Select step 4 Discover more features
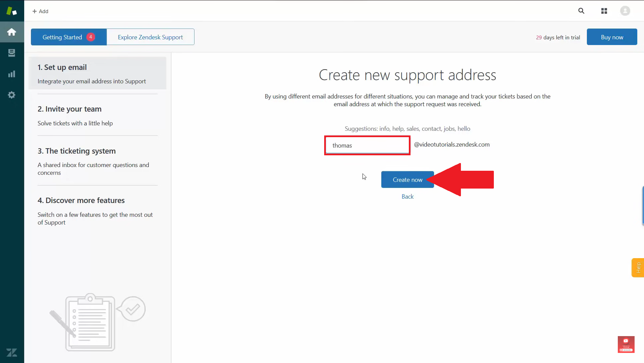The image size is (644, 363). pos(97,211)
